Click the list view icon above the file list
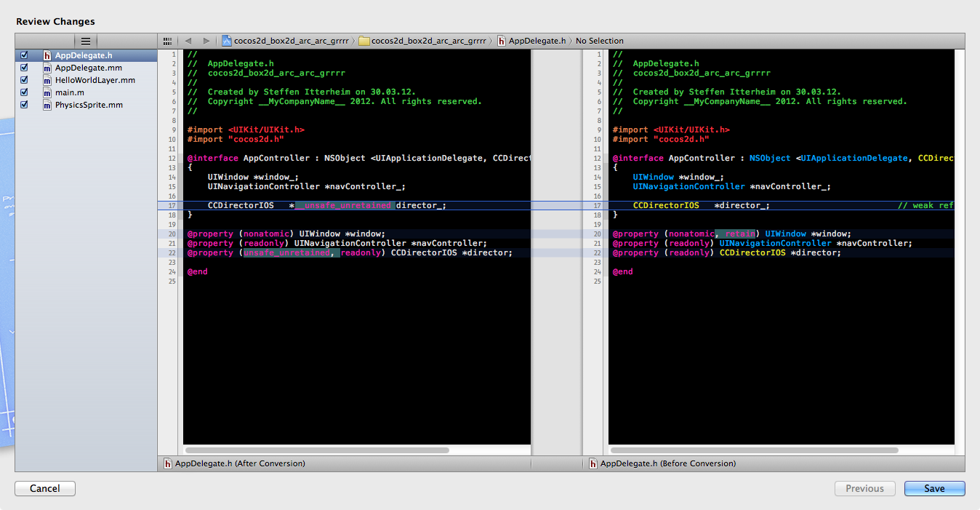 click(86, 41)
